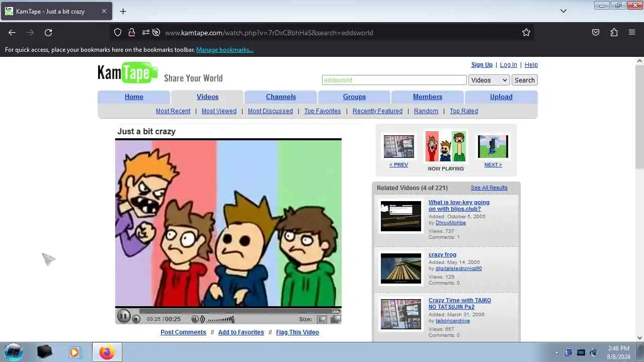The height and width of the screenshot is (362, 644).
Task: Click the Add to Favorites link
Action: click(241, 332)
